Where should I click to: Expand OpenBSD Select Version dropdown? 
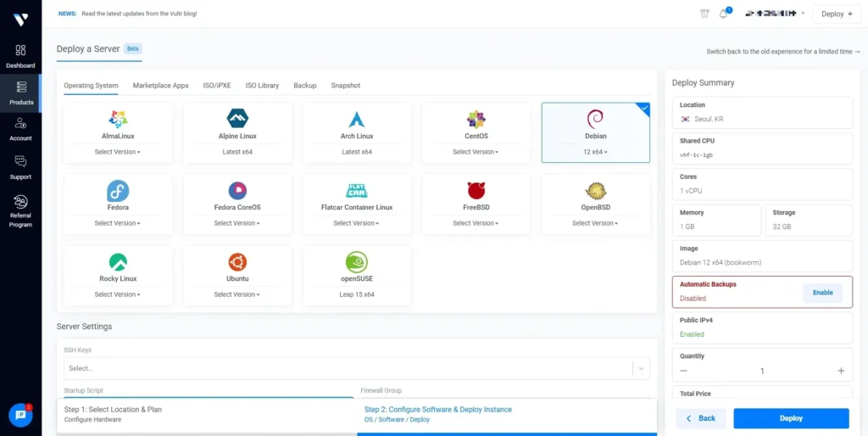[x=595, y=223]
